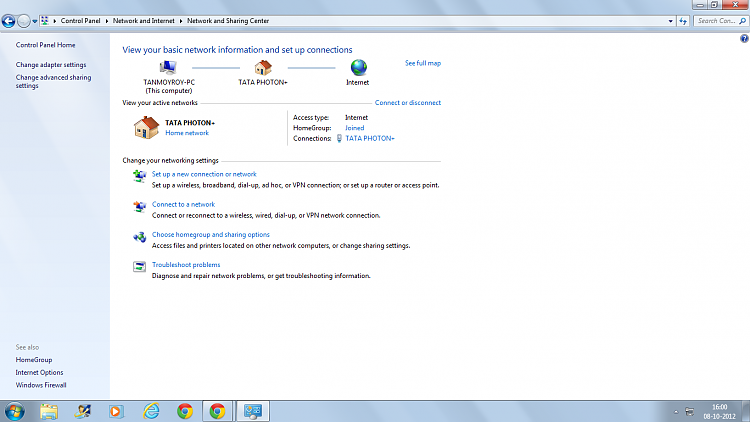Open Control Panel Home

(x=45, y=45)
